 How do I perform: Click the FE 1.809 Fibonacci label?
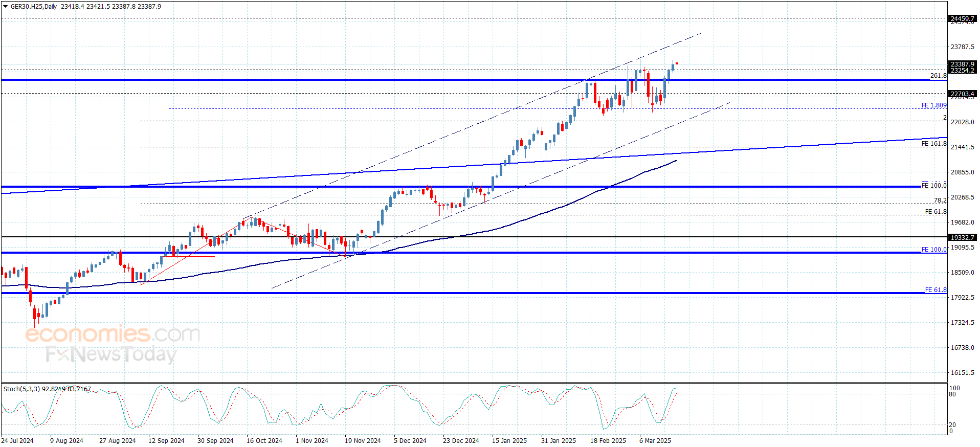point(934,105)
